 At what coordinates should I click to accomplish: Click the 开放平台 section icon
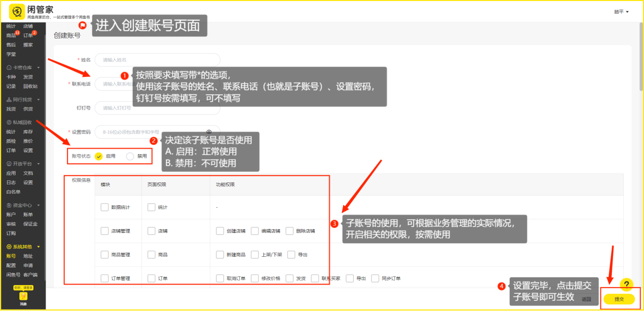point(9,164)
